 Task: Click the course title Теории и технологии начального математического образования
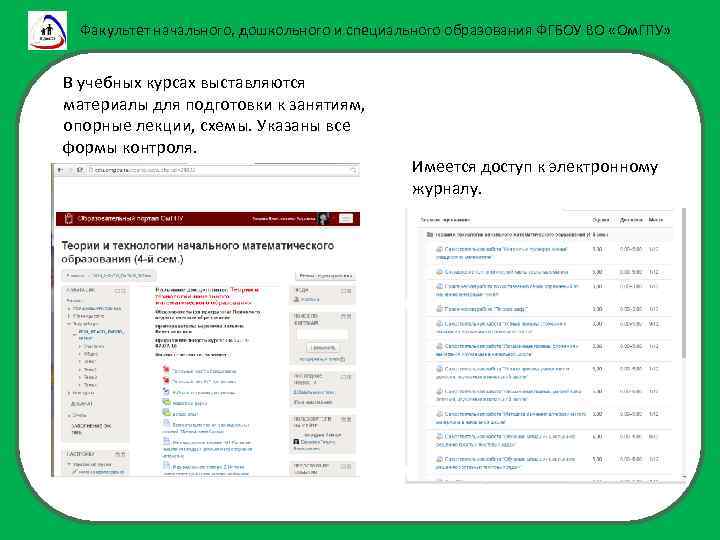click(x=198, y=252)
